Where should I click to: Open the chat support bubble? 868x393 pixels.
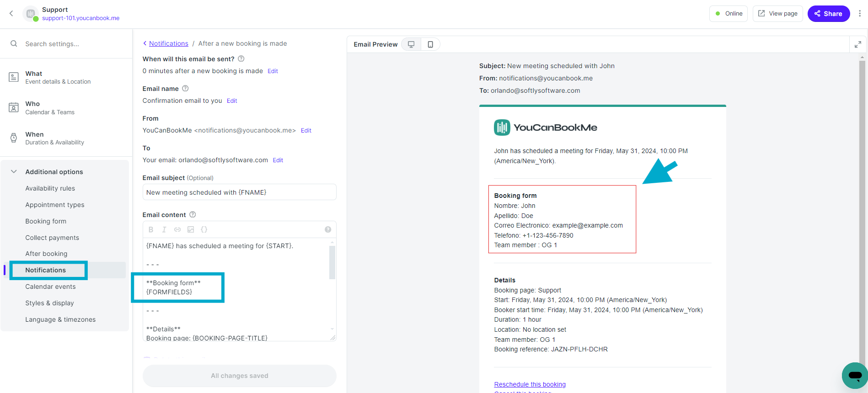tap(854, 376)
